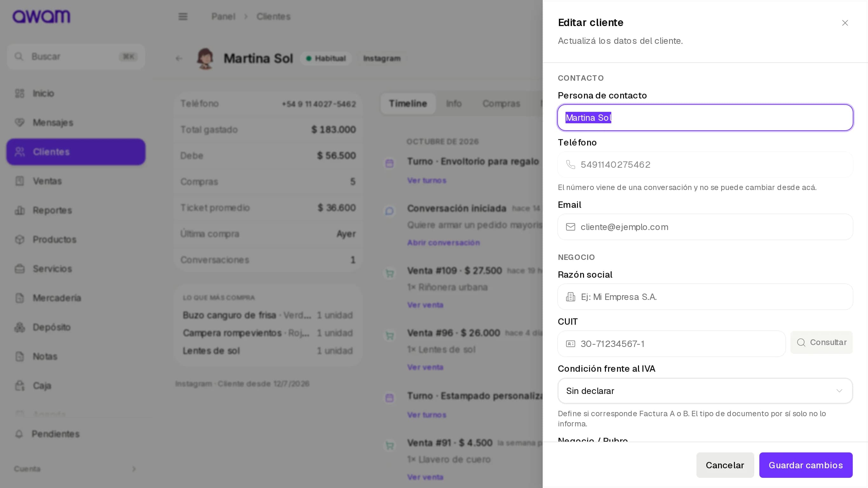Click the Clientes breadcrumb

coord(273,17)
